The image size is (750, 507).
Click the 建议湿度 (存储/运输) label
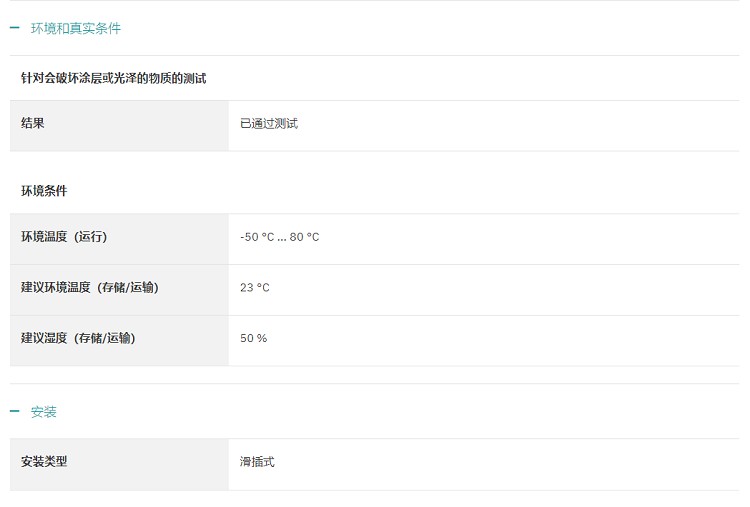coord(78,338)
